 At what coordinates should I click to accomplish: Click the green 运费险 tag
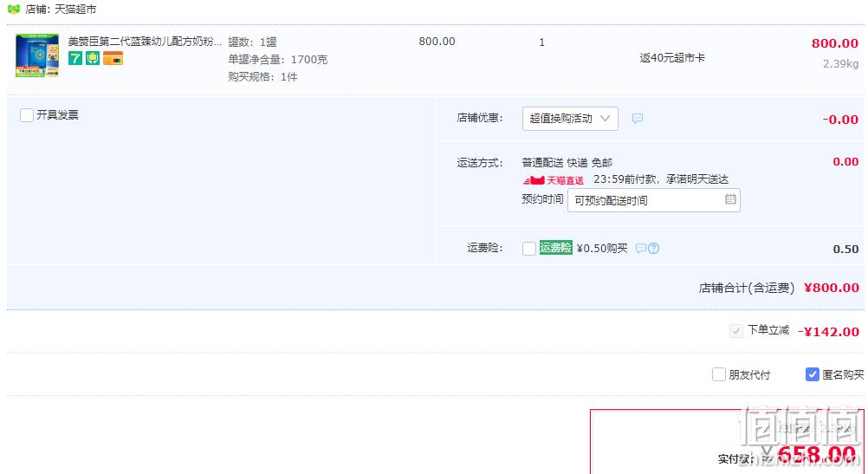(556, 248)
